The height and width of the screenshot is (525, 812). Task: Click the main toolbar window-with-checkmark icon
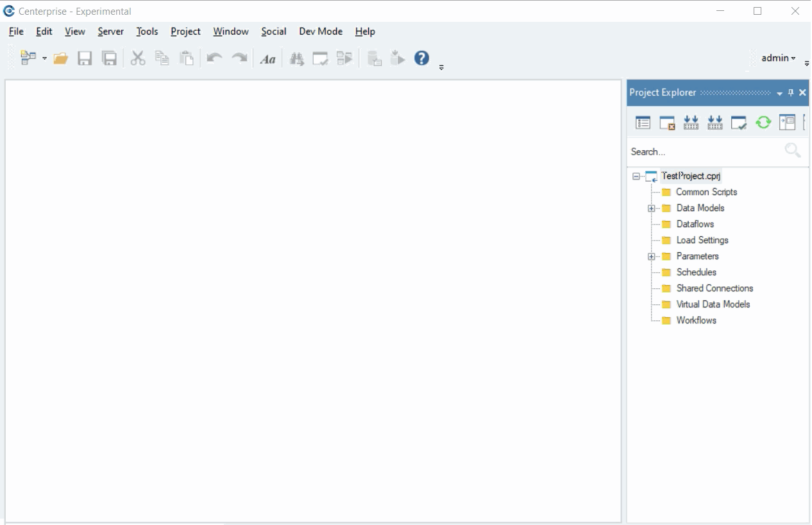[320, 59]
